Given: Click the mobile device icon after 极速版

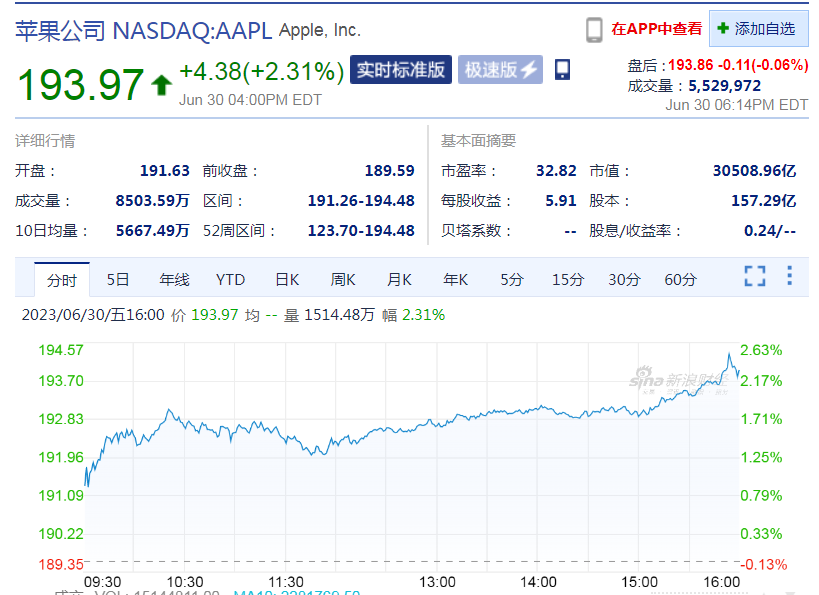Looking at the screenshot, I should coord(562,69).
